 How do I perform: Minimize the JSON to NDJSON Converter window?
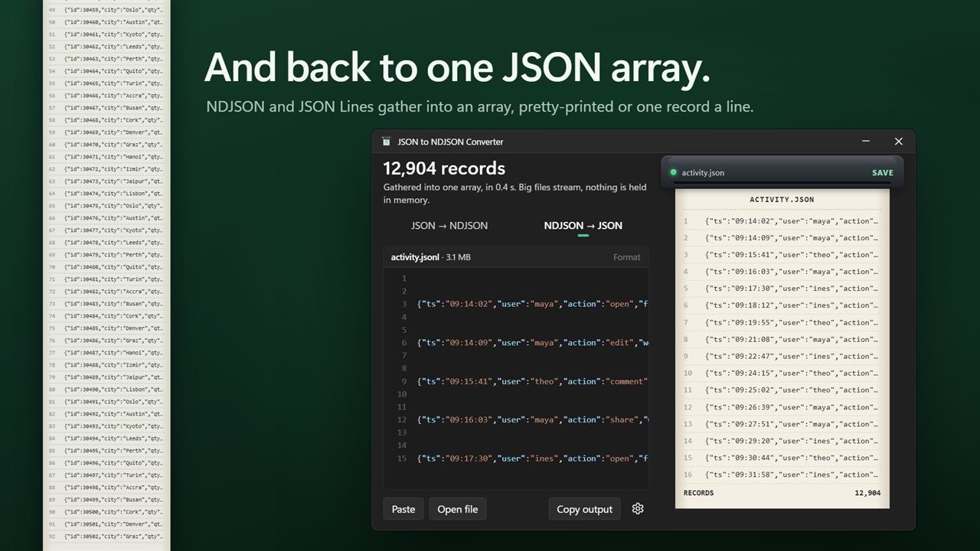coord(866,142)
